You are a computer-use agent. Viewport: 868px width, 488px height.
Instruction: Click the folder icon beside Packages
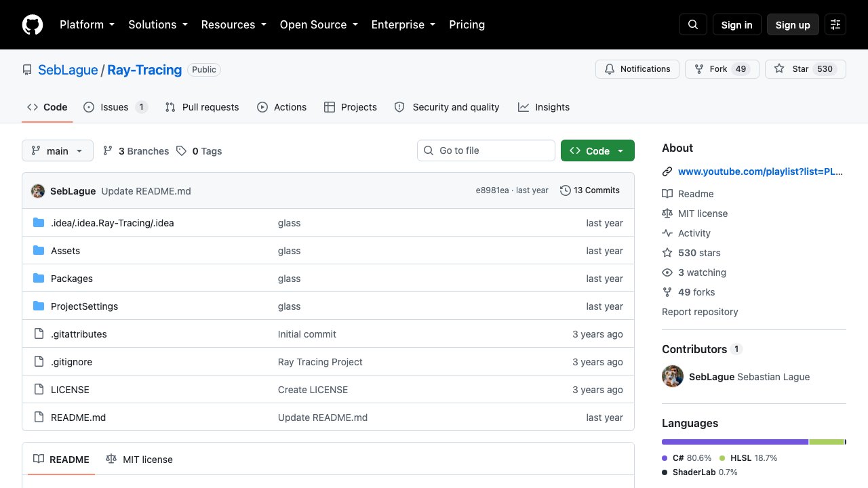click(39, 279)
